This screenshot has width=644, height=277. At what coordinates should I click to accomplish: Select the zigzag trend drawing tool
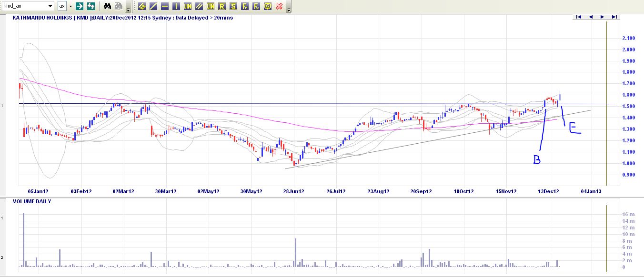tap(141, 6)
